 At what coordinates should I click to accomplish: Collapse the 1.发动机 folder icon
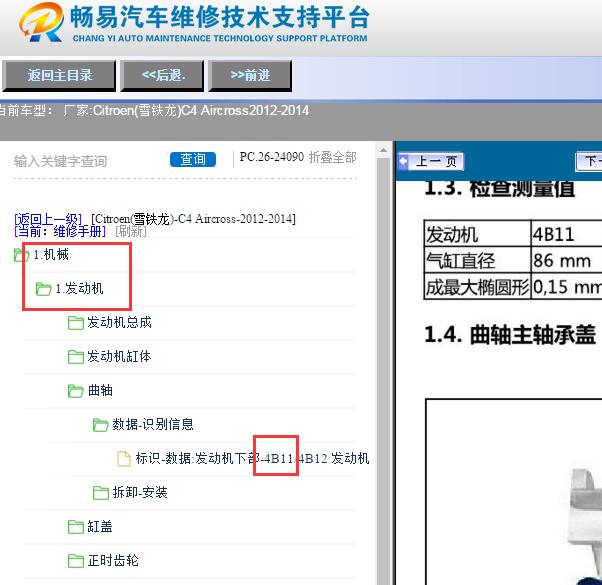point(43,289)
